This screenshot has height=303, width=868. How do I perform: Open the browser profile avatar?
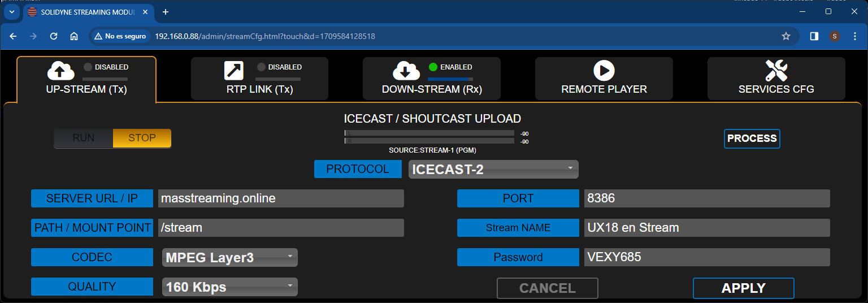pyautogui.click(x=835, y=36)
